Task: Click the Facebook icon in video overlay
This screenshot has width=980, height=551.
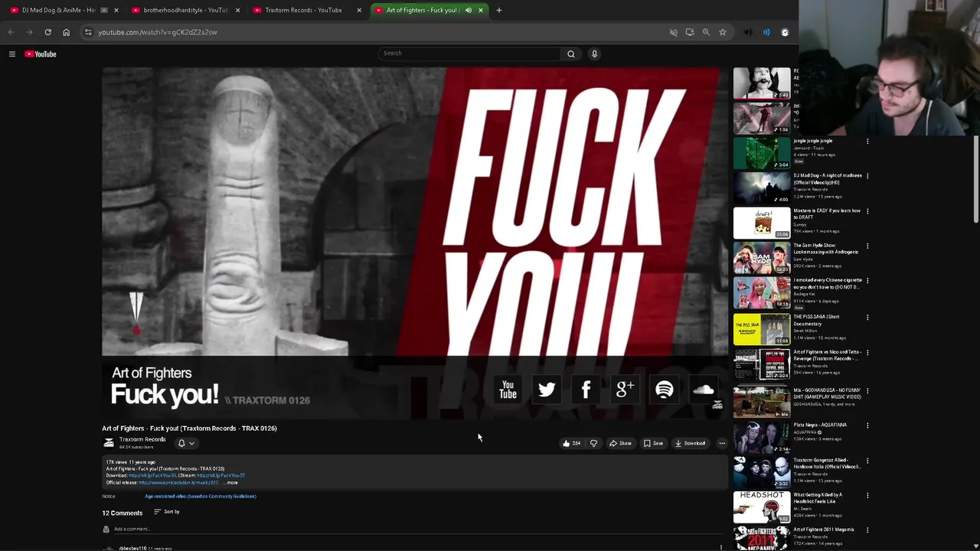Action: pyautogui.click(x=586, y=390)
